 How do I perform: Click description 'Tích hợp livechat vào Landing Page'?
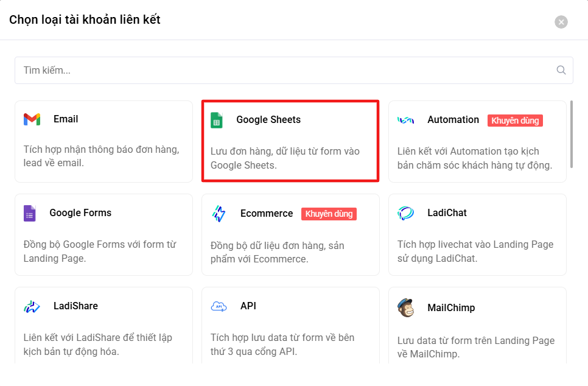(475, 251)
